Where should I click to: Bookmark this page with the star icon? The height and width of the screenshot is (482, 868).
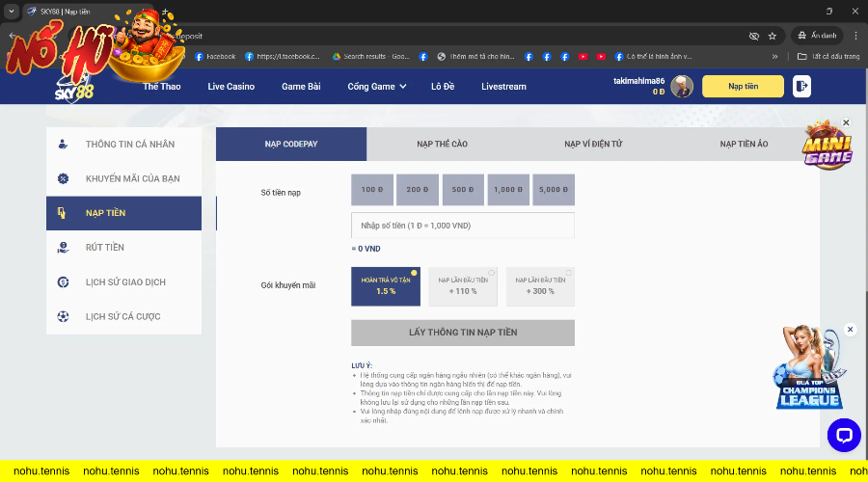772,36
